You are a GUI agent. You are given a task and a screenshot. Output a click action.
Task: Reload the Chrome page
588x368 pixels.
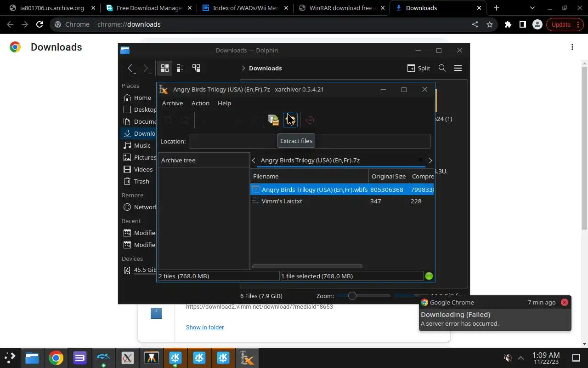[x=40, y=24]
